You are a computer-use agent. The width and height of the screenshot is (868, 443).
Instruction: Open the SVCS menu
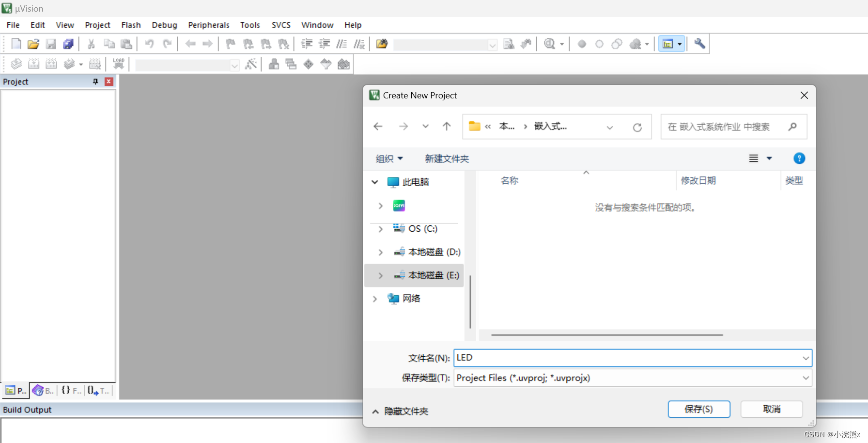tap(281, 25)
